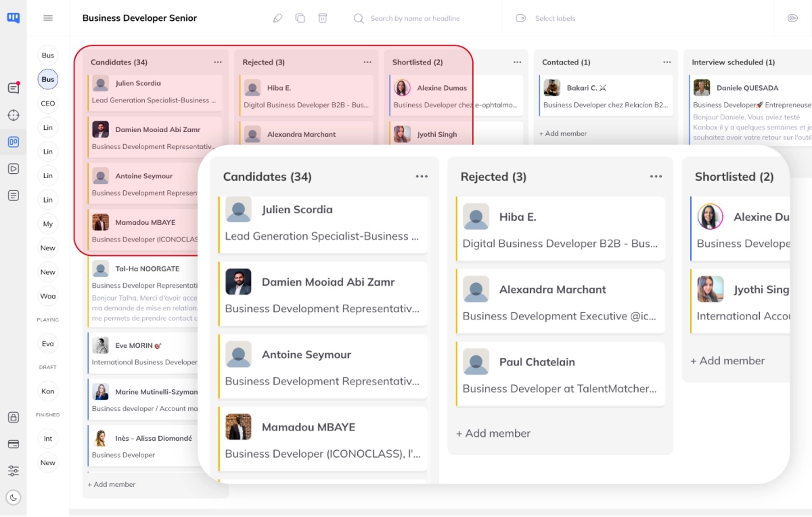
Task: Open the target scraper icon in sidebar
Action: click(x=14, y=115)
